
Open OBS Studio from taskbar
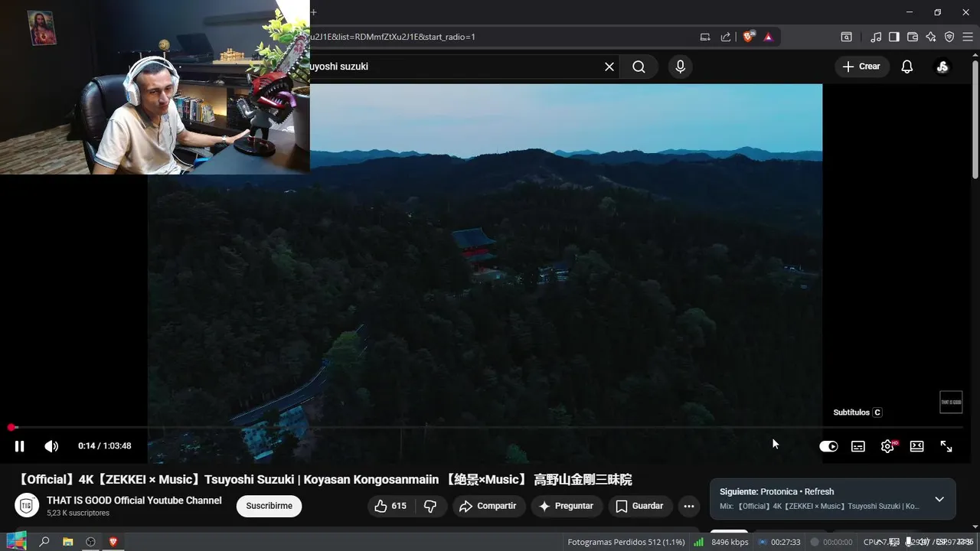tap(90, 542)
